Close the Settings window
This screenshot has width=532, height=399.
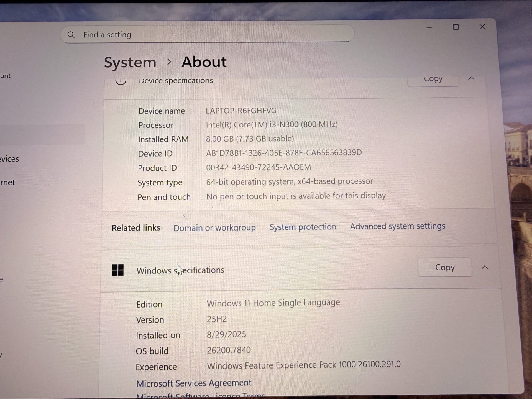(482, 27)
